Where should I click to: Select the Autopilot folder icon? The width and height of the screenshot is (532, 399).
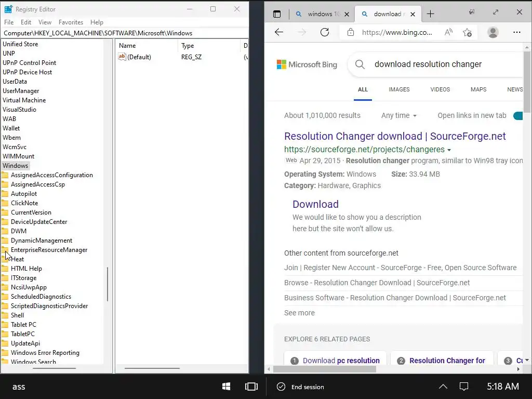(x=5, y=194)
